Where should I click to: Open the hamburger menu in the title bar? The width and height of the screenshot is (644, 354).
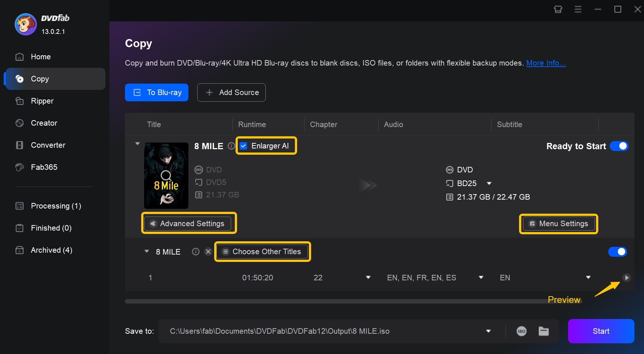[578, 9]
